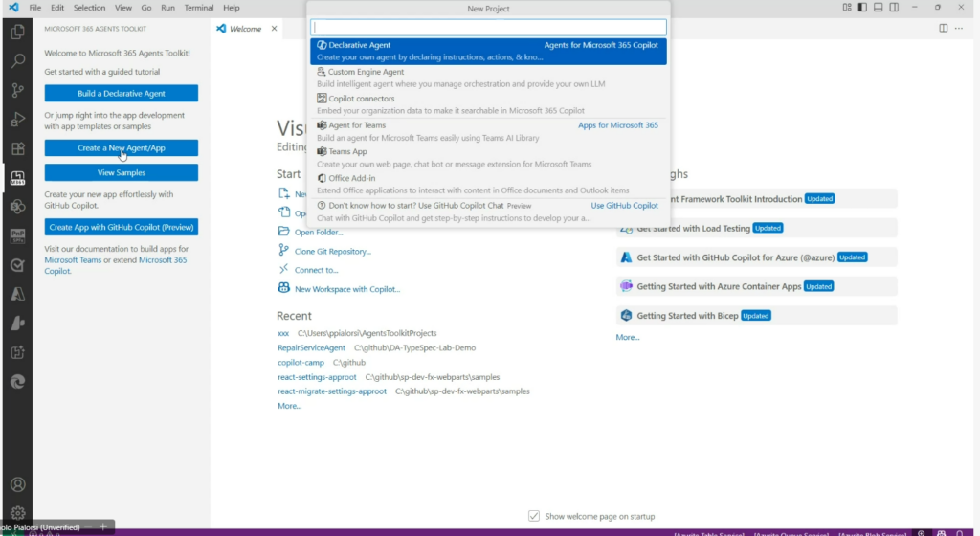Open the Microsoft Teams documentation link
Viewport: 980px width, 536px height.
[73, 260]
